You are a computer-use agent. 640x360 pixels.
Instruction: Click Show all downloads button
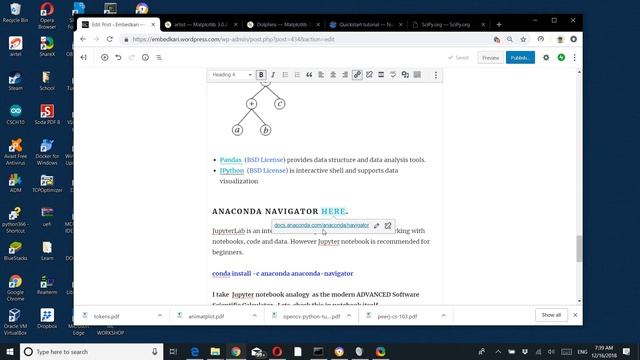tap(551, 315)
